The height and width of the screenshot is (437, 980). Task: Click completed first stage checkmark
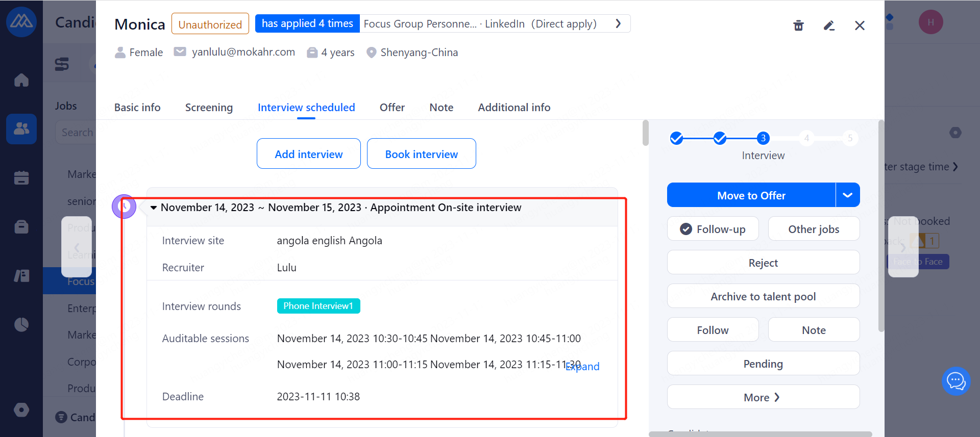(676, 138)
